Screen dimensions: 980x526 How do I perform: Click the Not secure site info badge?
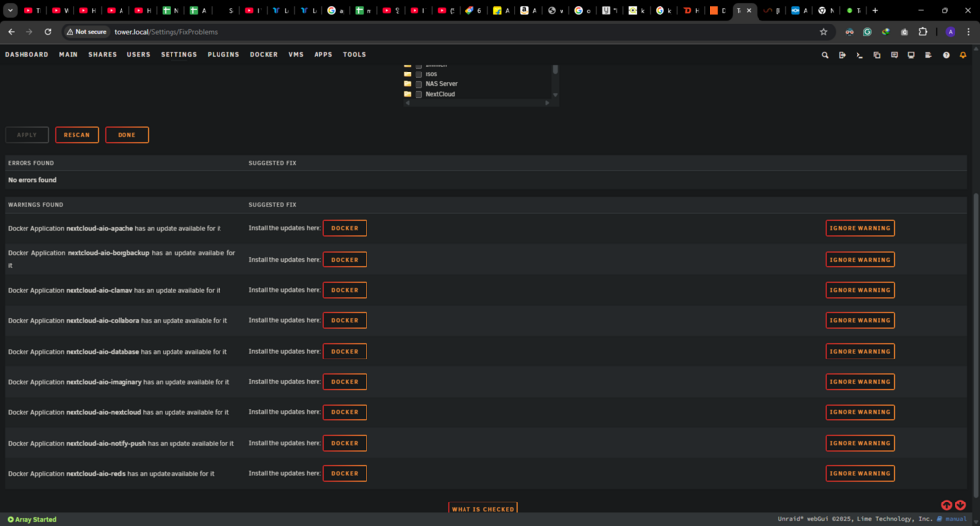pyautogui.click(x=86, y=32)
